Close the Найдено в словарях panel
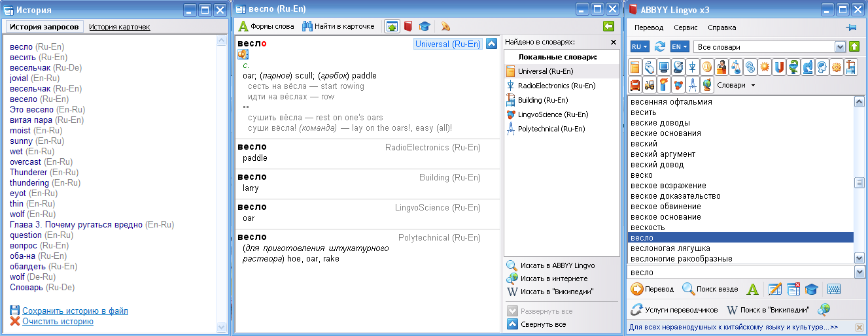 pyautogui.click(x=613, y=42)
